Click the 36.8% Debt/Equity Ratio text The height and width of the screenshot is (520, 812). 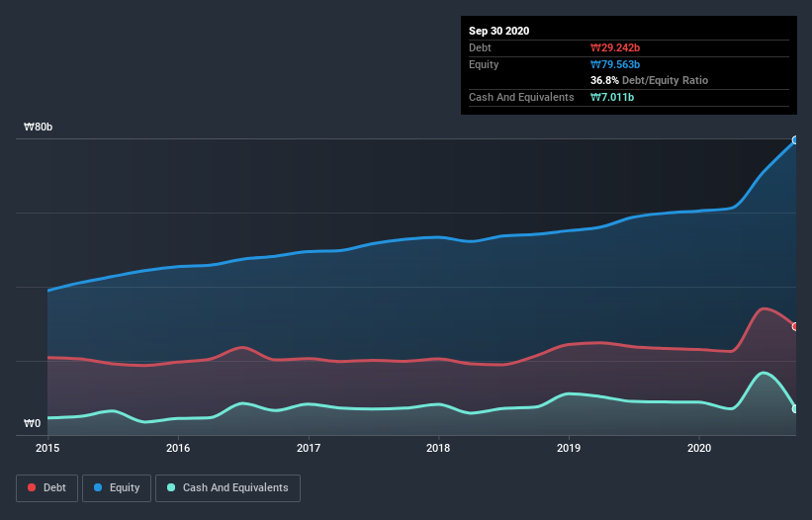click(x=650, y=80)
